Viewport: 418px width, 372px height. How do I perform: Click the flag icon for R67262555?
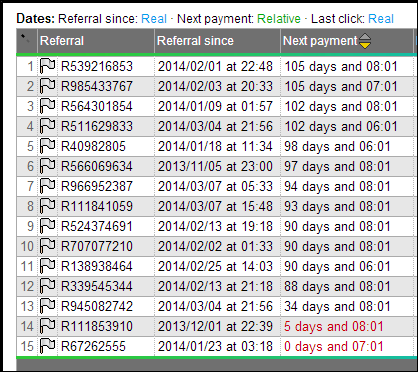click(47, 346)
